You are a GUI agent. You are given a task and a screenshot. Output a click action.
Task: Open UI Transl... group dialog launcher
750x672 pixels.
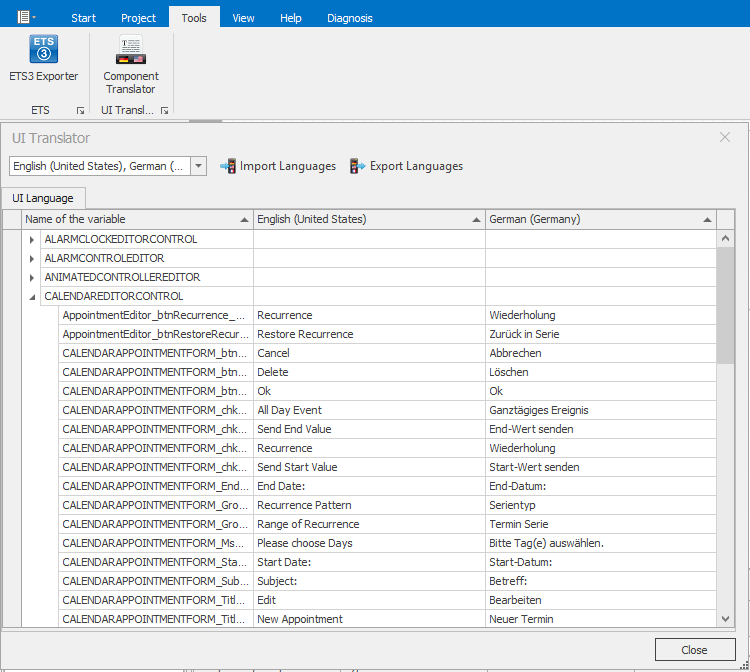[165, 110]
